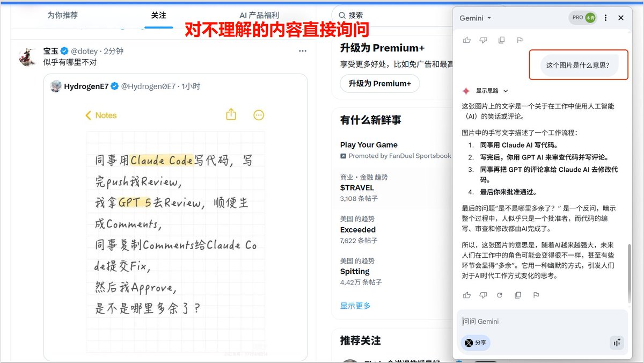The image size is (644, 363).
Task: Click 有什么新鲜事 heading
Action: (370, 120)
